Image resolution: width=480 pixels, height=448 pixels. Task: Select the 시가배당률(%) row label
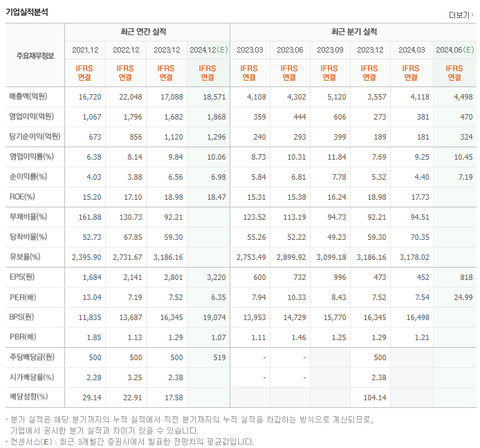(32, 377)
